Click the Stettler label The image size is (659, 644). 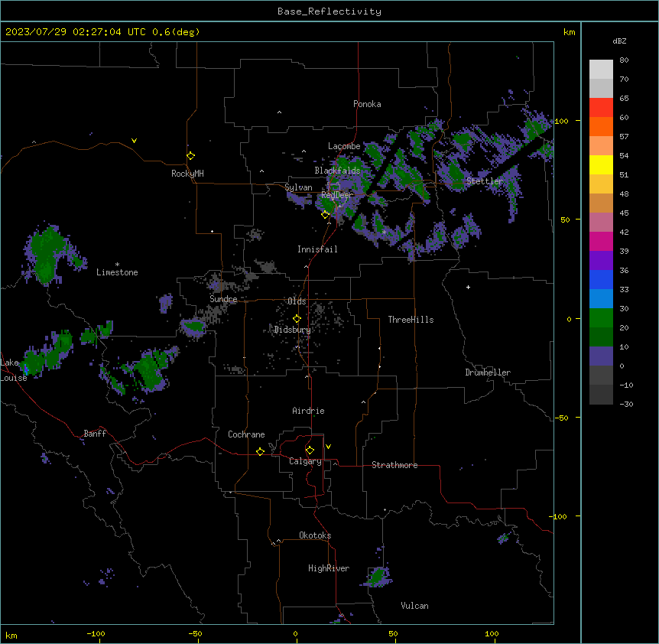tap(485, 181)
